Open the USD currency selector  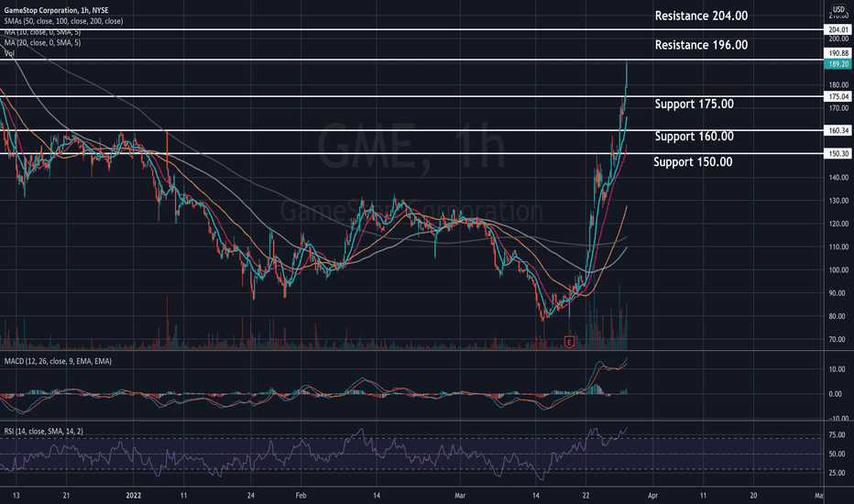tap(838, 9)
